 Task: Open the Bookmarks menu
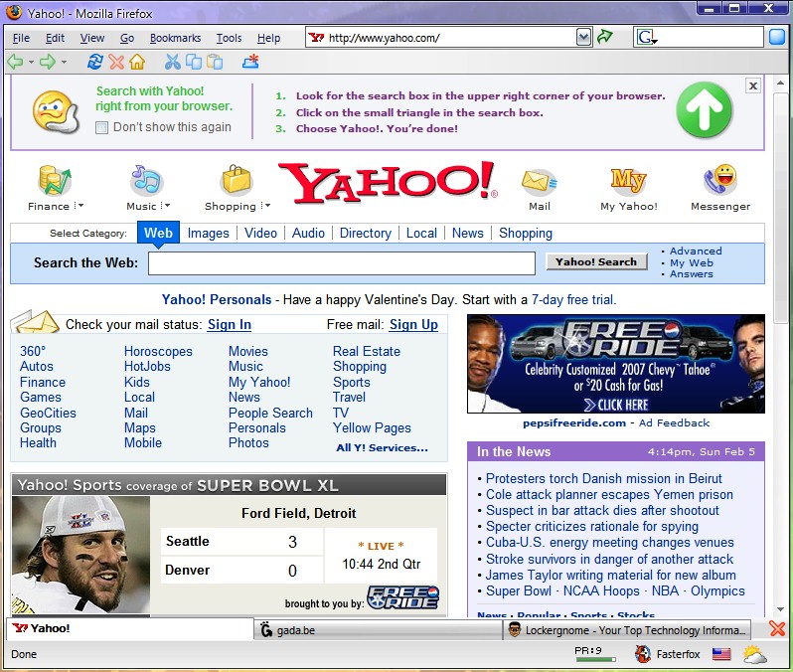(x=175, y=38)
